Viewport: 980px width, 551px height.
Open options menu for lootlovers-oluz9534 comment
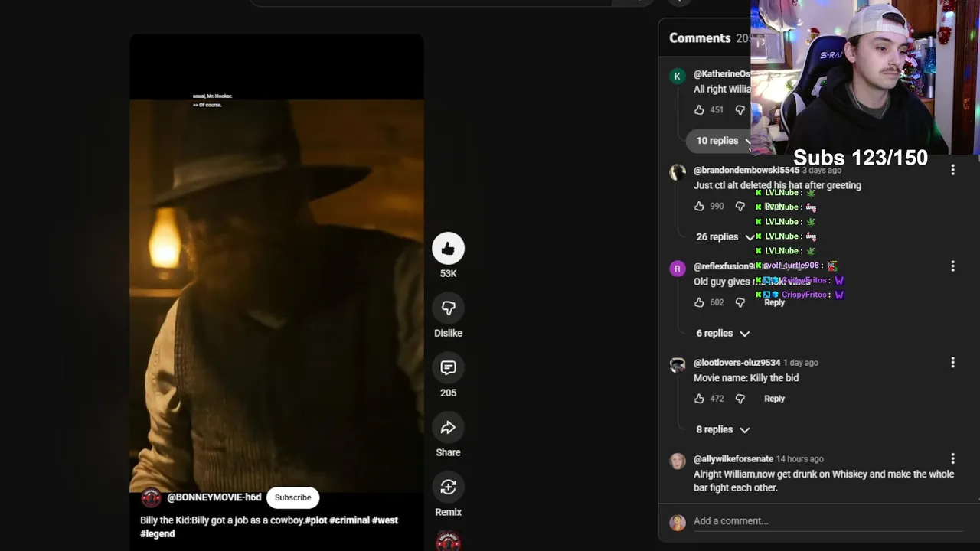[952, 363]
